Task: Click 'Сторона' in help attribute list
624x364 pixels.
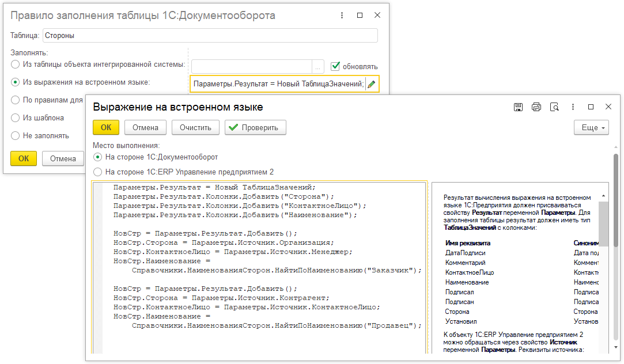Action: (x=457, y=312)
